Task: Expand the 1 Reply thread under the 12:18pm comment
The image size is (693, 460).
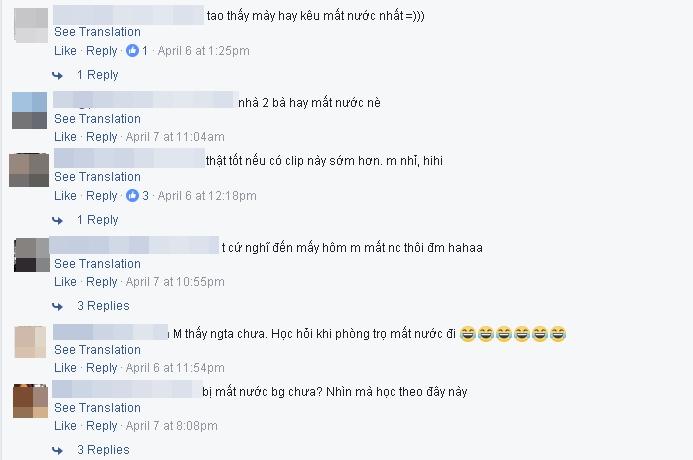Action: pyautogui.click(x=98, y=220)
